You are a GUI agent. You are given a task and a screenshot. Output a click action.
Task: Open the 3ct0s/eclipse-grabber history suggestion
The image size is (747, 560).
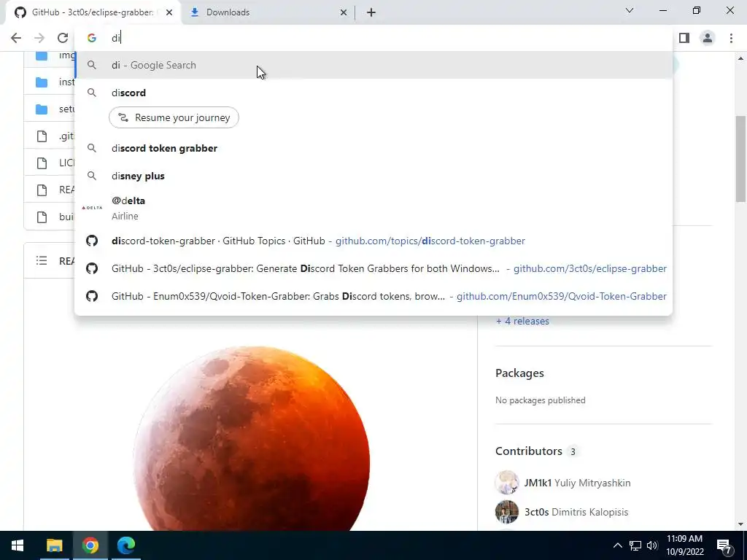[373, 268]
